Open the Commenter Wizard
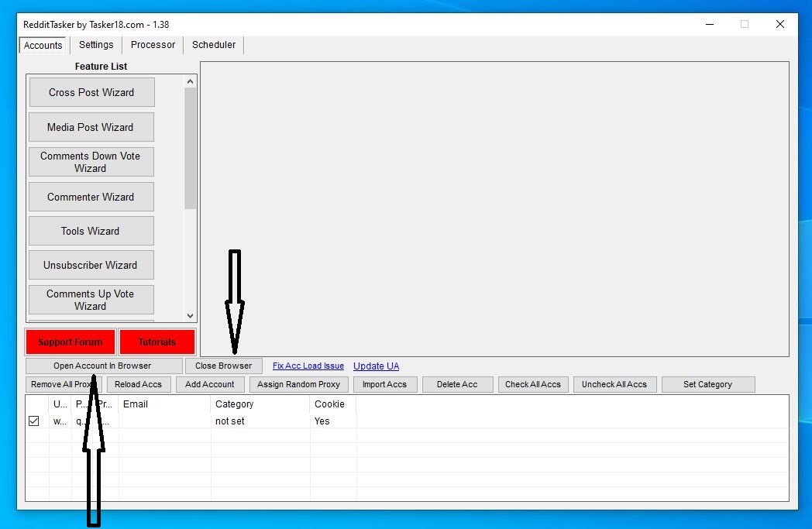 (x=91, y=197)
